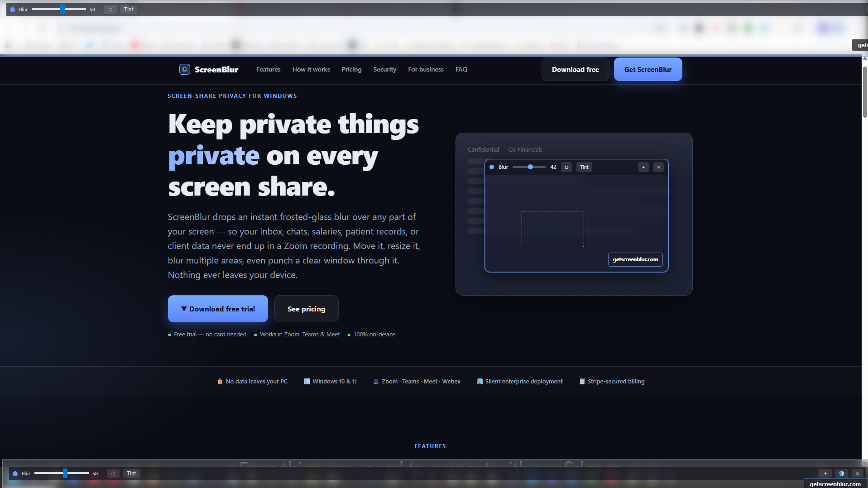The height and width of the screenshot is (488, 868).
Task: Click the reset icon in the demo blur panel
Action: pyautogui.click(x=566, y=167)
